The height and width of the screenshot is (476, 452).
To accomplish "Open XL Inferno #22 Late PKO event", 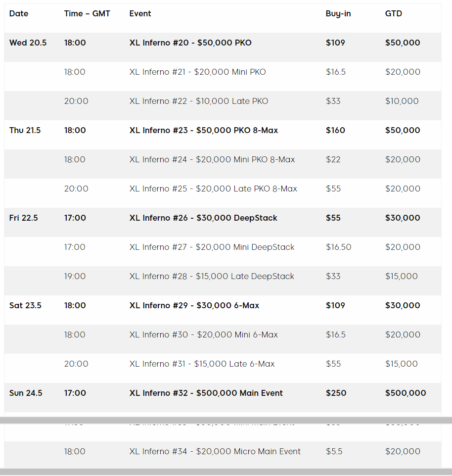I will tap(199, 101).
